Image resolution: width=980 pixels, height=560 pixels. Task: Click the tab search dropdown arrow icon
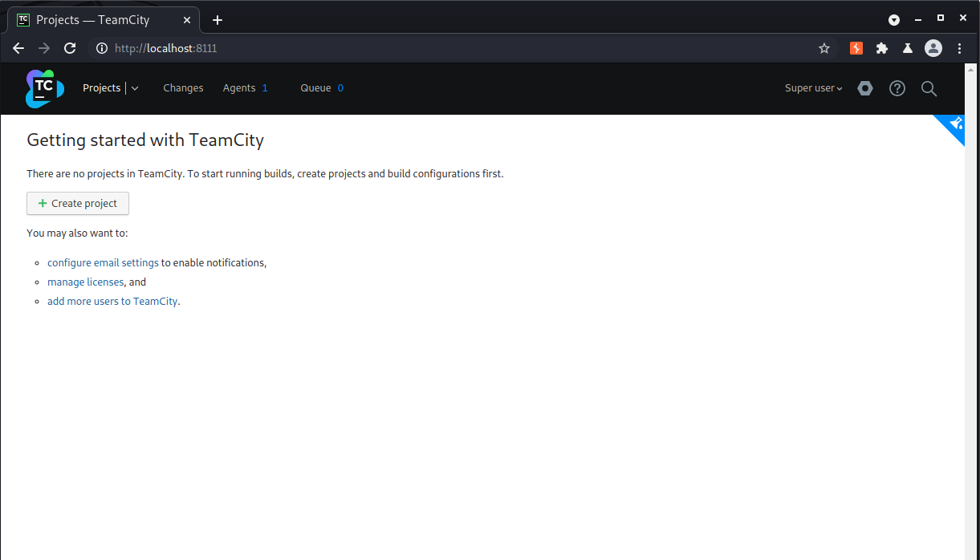[894, 19]
